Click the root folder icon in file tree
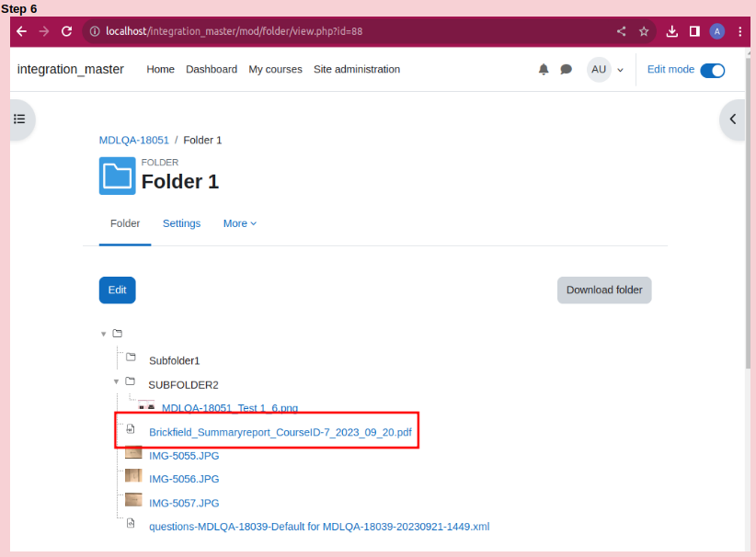The height and width of the screenshot is (557, 756). (117, 334)
